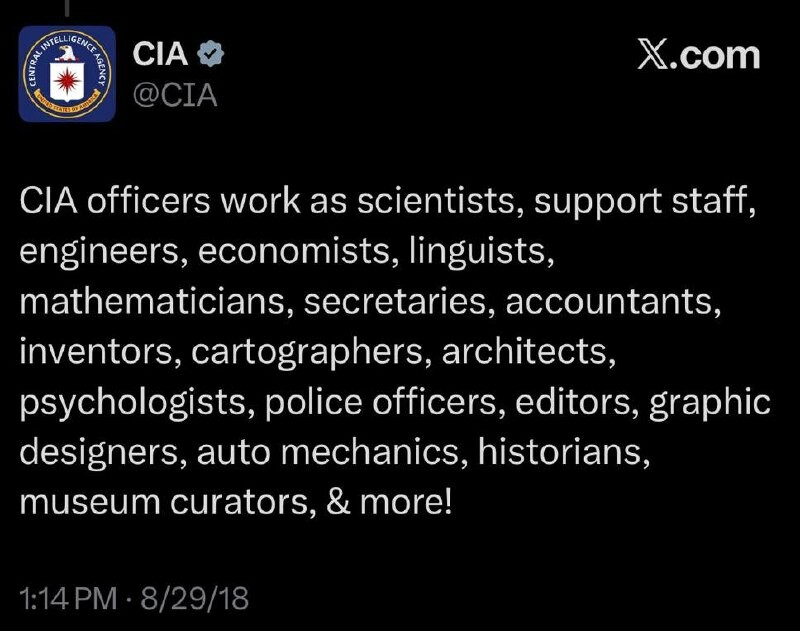Click the 1:14 PM timestamp
This screenshot has height=631, width=800.
click(66, 599)
